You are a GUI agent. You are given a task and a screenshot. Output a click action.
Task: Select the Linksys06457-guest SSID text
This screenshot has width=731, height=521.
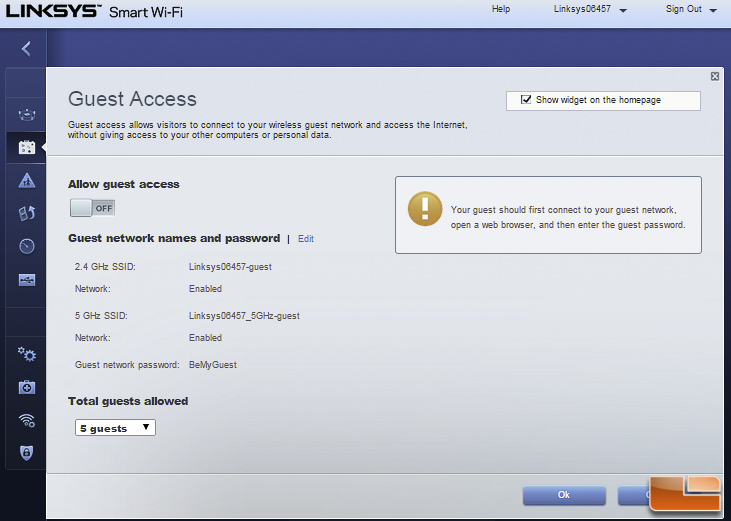point(230,267)
